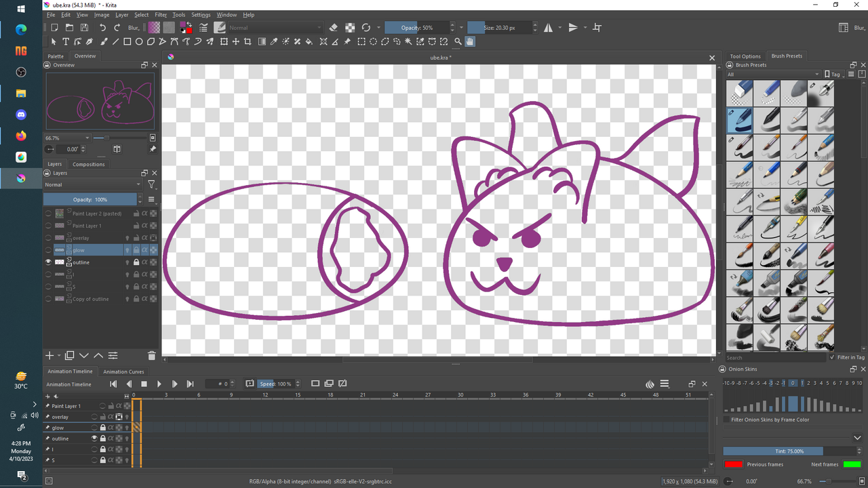Screen dimensions: 868x488
Task: Duplicate layer icon in Layers panel
Action: 69,355
